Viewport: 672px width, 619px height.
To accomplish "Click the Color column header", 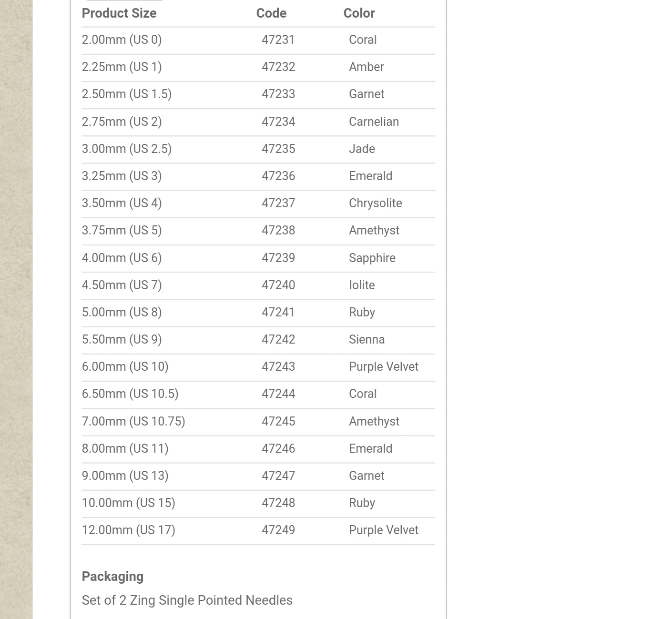I will click(x=359, y=13).
